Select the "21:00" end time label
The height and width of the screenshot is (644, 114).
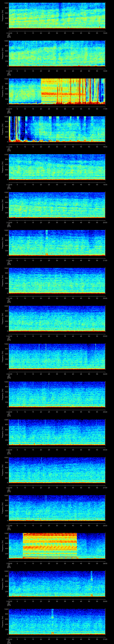click(x=105, y=260)
